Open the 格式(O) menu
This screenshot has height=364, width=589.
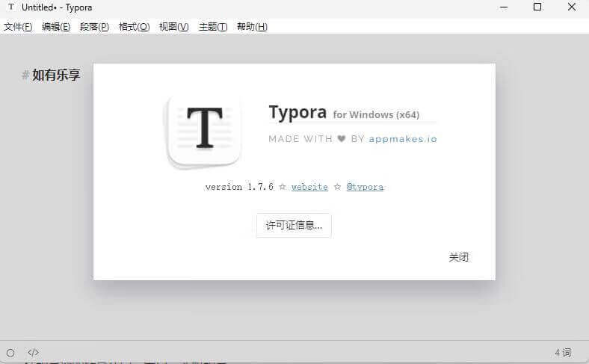click(134, 27)
